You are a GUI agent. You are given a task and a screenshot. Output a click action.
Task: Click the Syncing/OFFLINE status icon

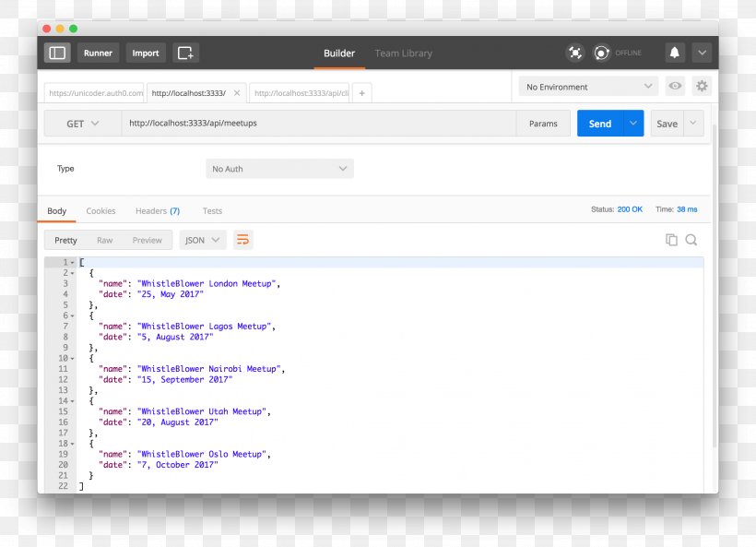[602, 53]
